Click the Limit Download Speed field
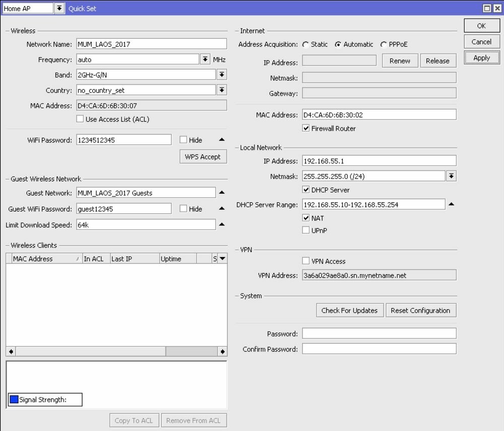Screen dimensions: 504x431 146,225
